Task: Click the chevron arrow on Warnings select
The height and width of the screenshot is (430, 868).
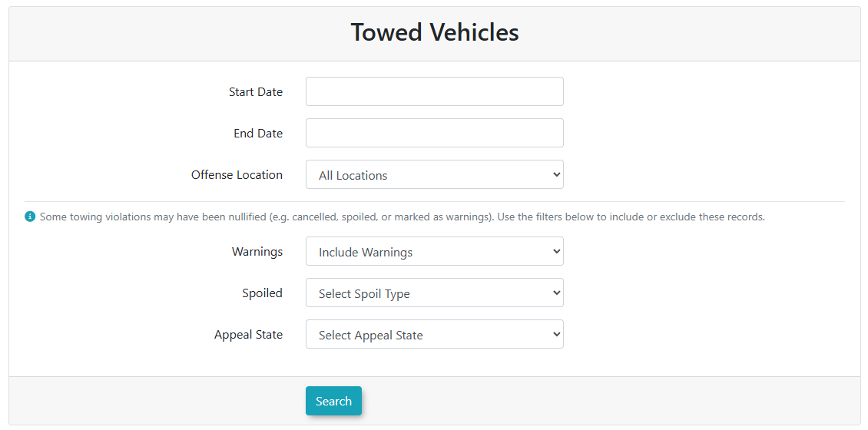Action: pos(556,251)
